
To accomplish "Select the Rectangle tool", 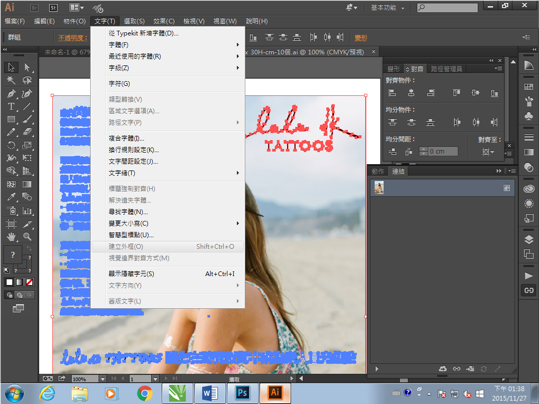I will 11,120.
